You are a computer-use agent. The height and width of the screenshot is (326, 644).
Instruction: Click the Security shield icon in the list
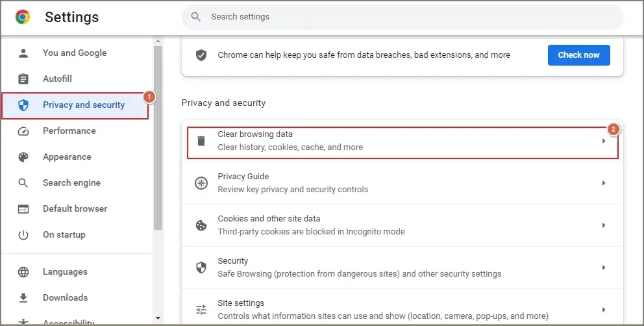(201, 268)
